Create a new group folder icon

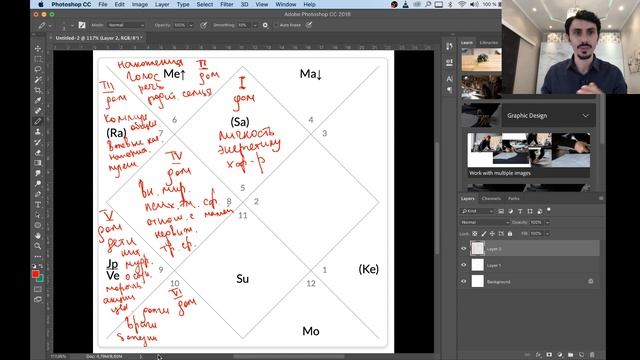571,355
